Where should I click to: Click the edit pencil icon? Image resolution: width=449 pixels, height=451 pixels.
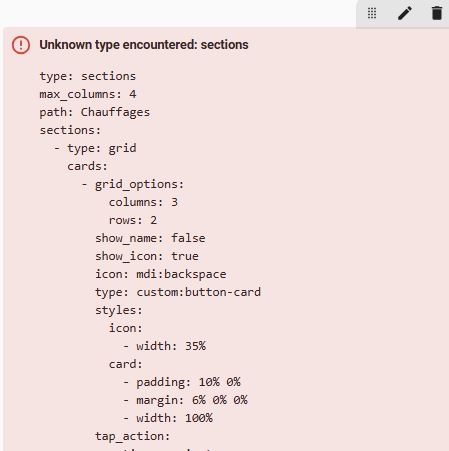click(405, 13)
